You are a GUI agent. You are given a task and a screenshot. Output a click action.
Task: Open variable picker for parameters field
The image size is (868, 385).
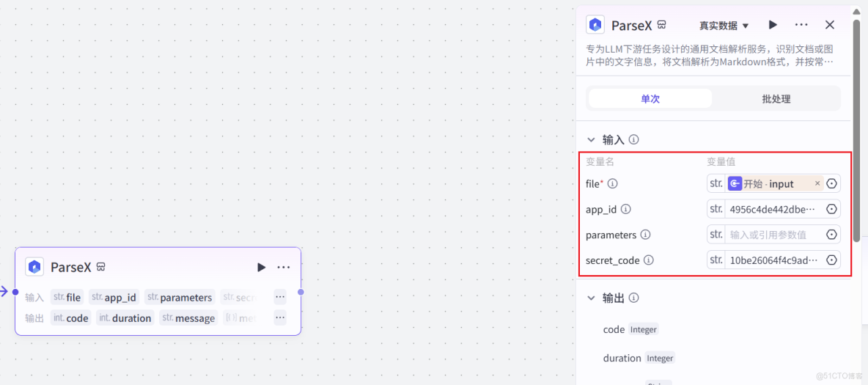point(831,235)
